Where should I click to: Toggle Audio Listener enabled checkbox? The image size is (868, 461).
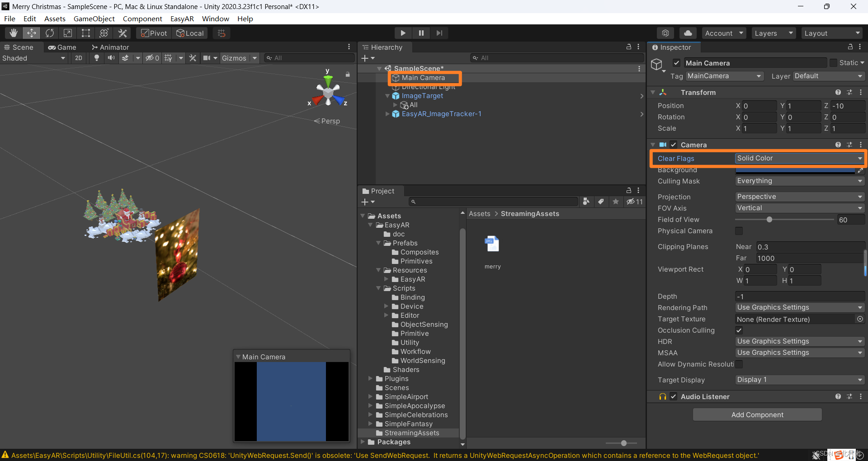click(674, 396)
